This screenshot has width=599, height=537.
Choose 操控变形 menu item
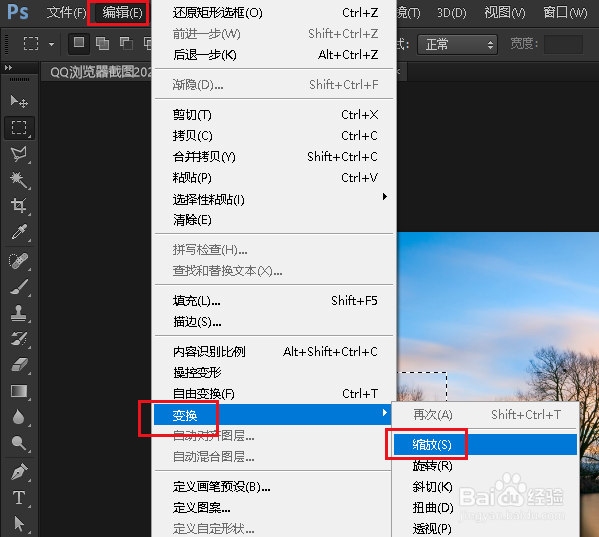coord(274,372)
